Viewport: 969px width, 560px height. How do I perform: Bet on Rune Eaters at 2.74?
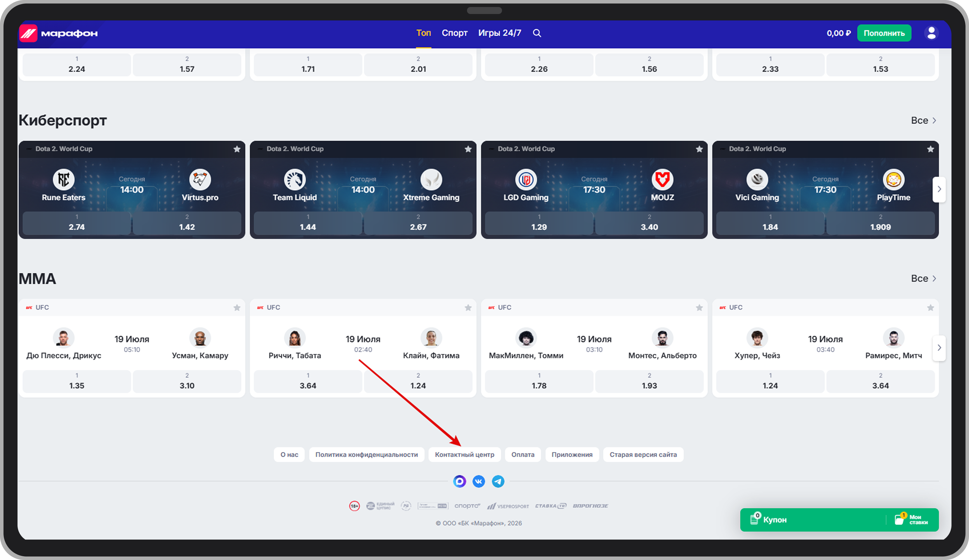76,223
